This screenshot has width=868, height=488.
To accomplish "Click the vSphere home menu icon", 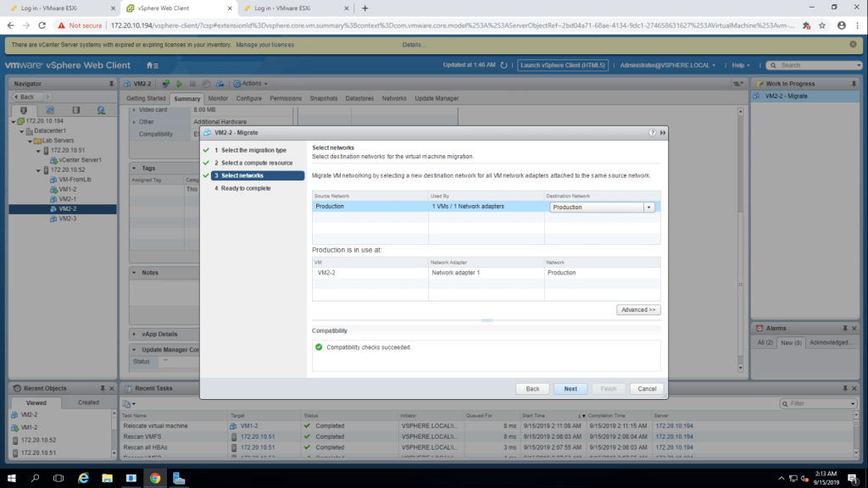I will click(x=153, y=65).
